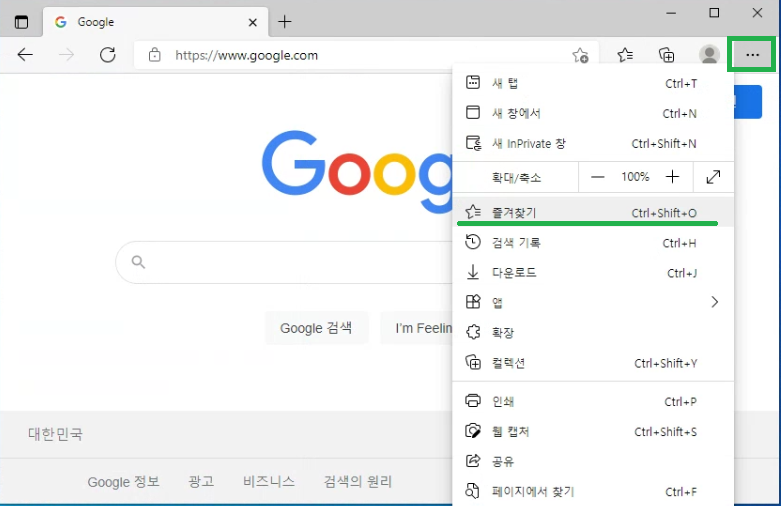Select 공유 menu item
The image size is (781, 506).
pos(593,461)
